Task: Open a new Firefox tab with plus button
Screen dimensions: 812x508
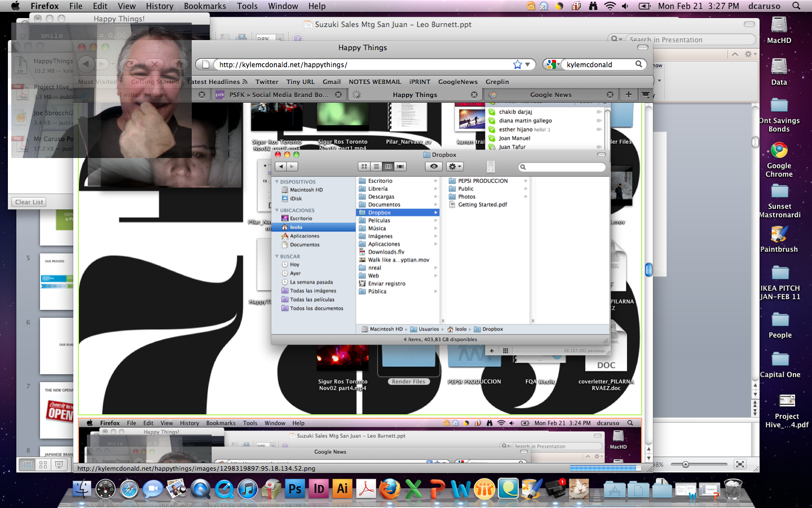Action: click(x=628, y=94)
